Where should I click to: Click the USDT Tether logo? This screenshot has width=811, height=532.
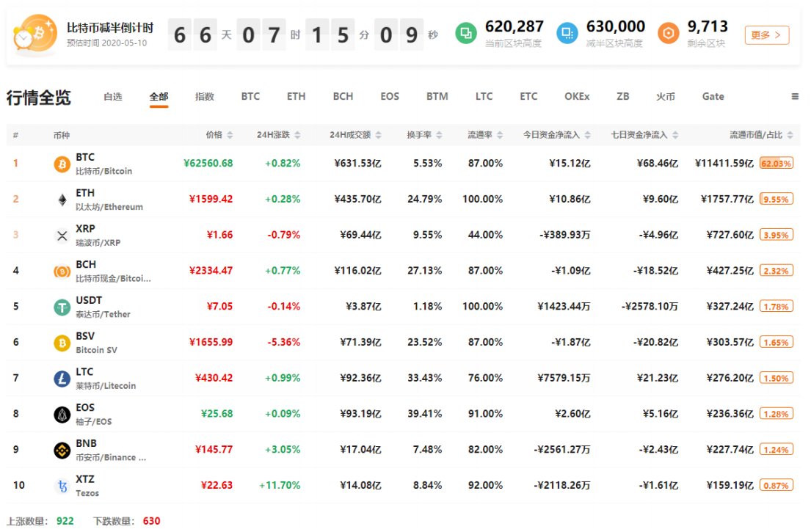62,307
